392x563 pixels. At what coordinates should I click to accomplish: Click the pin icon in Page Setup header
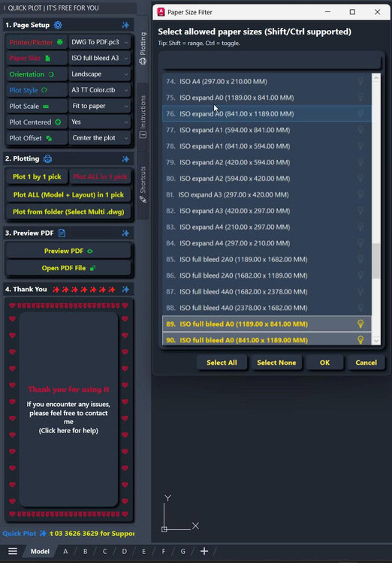click(x=125, y=25)
